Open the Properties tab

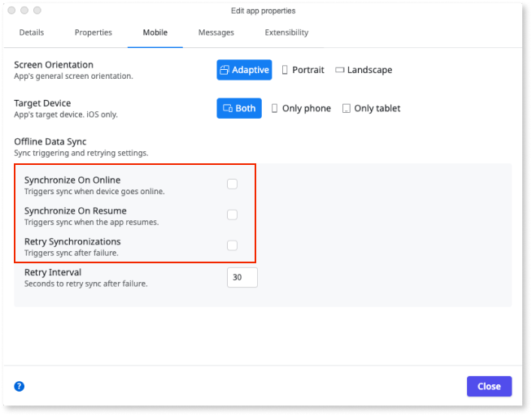[x=94, y=32]
